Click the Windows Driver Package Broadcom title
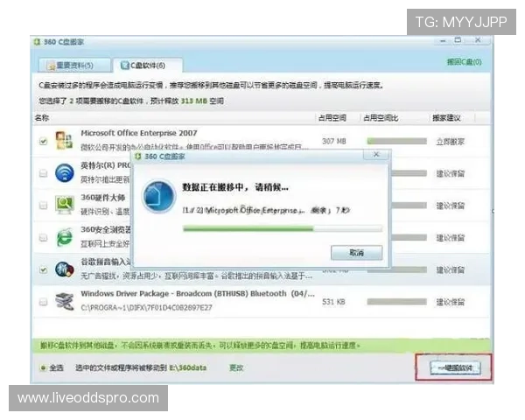525x420 pixels. coord(198,294)
